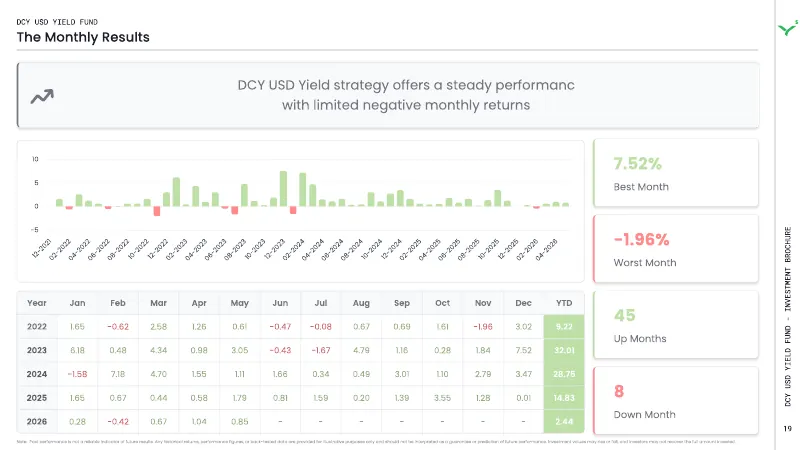Click the green bird logo icon

pos(788,28)
